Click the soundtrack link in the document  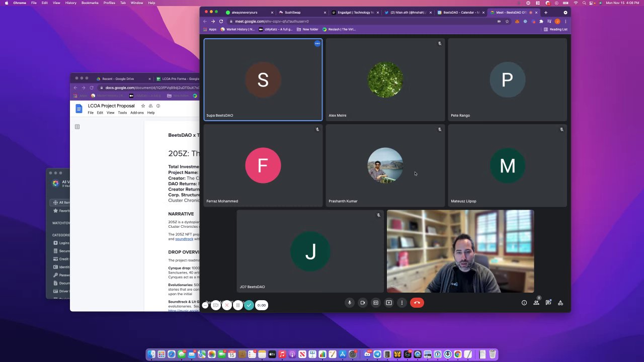(x=184, y=239)
